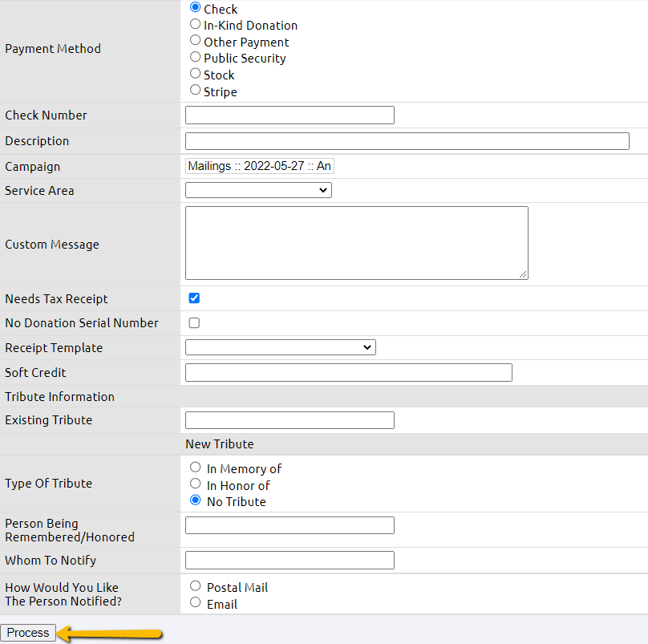Choose In-Kind Donation payment option

(194, 24)
